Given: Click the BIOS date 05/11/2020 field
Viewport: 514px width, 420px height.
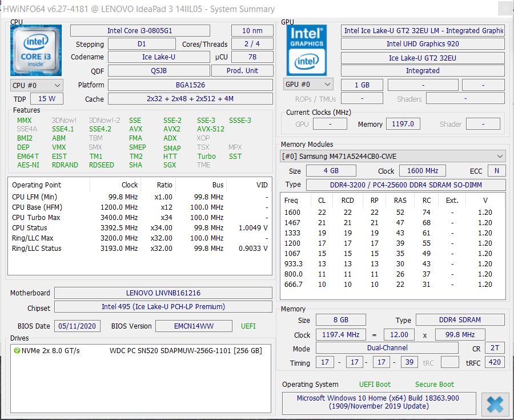Looking at the screenshot, I should [77, 326].
